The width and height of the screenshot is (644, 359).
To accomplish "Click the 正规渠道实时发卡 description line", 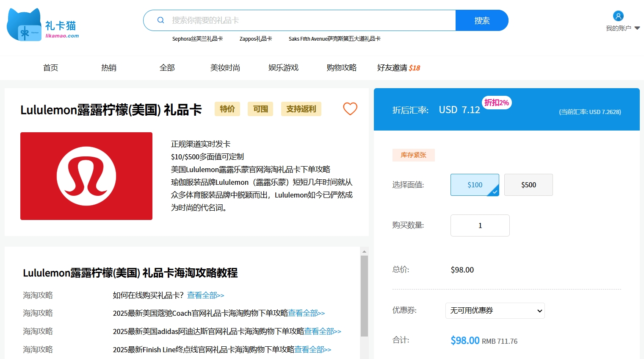I will click(x=201, y=144).
